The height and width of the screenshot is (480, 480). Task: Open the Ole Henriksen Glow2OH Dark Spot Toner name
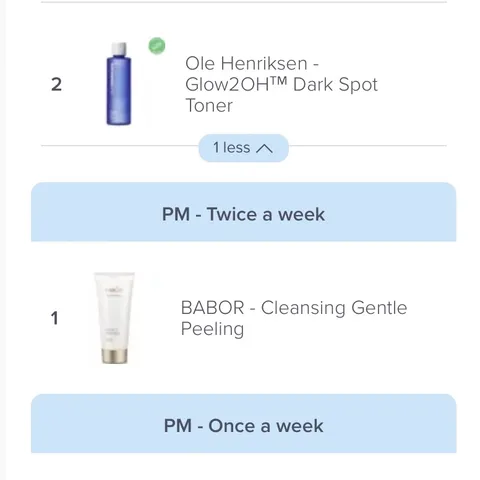coord(281,84)
